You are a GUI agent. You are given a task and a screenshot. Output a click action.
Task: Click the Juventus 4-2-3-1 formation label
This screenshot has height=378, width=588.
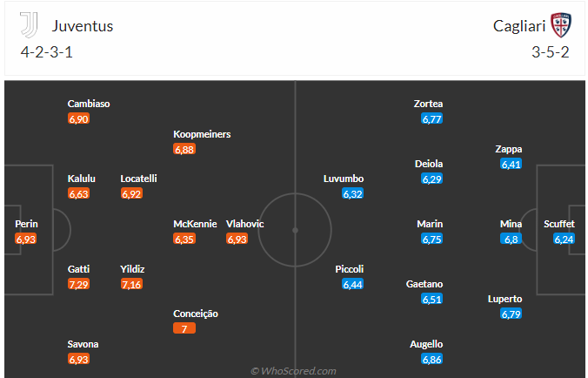pyautogui.click(x=47, y=52)
